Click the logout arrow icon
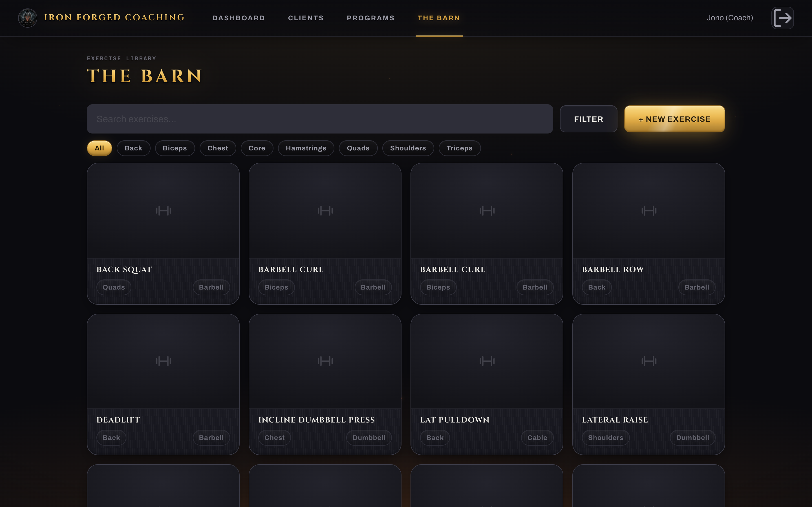This screenshot has width=812, height=507. pos(782,18)
